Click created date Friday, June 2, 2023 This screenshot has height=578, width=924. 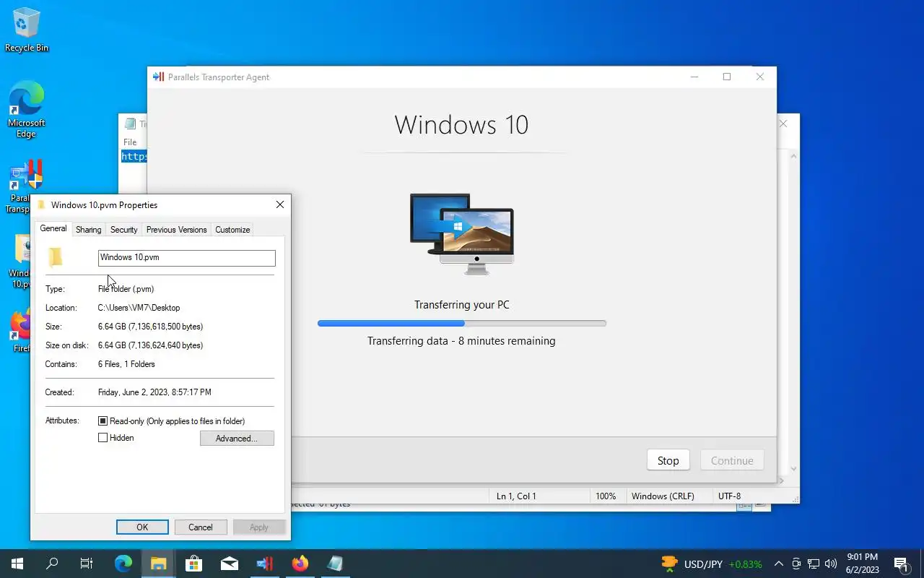click(154, 392)
